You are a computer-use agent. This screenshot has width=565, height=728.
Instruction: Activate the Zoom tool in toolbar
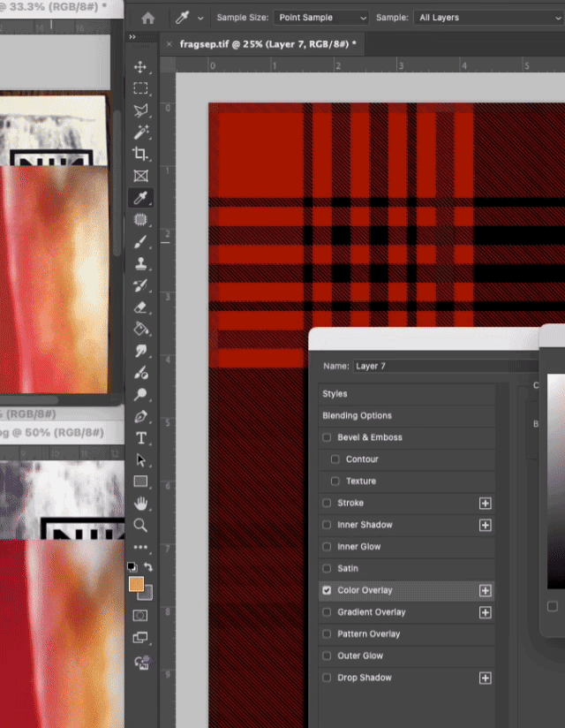pos(140,525)
